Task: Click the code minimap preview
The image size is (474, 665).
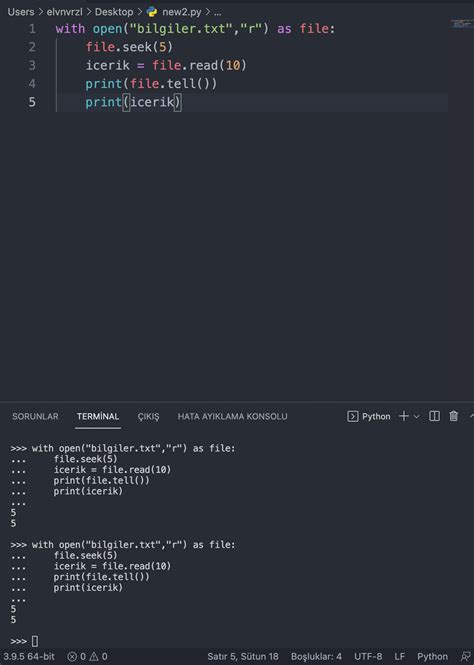Action: click(x=461, y=24)
